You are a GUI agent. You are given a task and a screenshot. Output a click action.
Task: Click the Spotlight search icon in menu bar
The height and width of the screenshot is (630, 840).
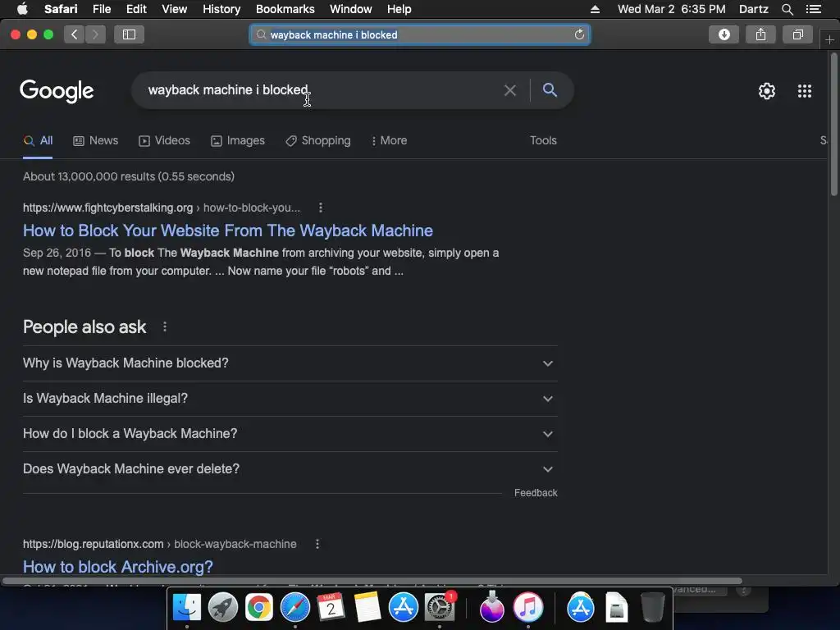point(787,9)
